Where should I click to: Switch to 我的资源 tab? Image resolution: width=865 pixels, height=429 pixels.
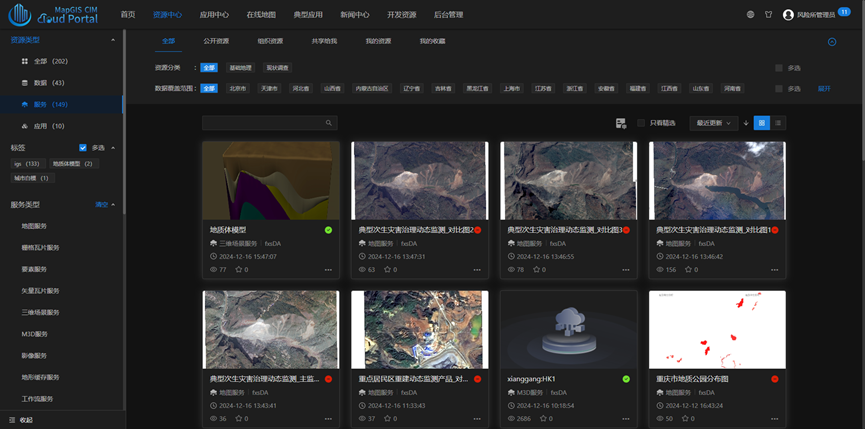(378, 41)
